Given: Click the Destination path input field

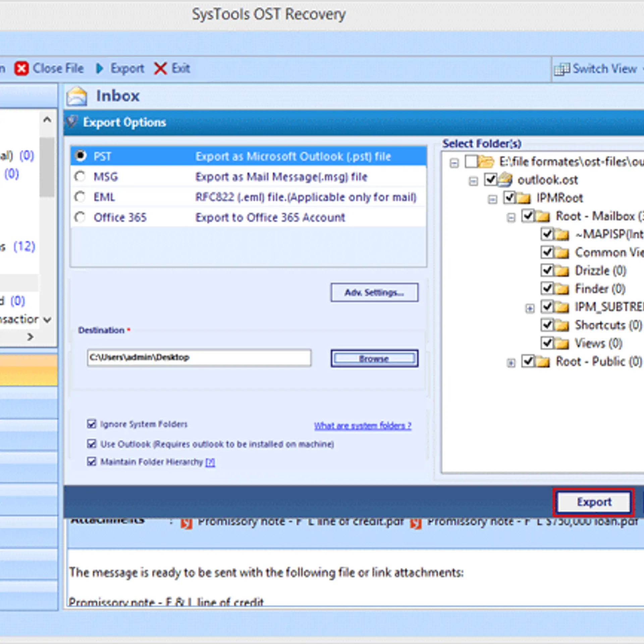Looking at the screenshot, I should [199, 358].
